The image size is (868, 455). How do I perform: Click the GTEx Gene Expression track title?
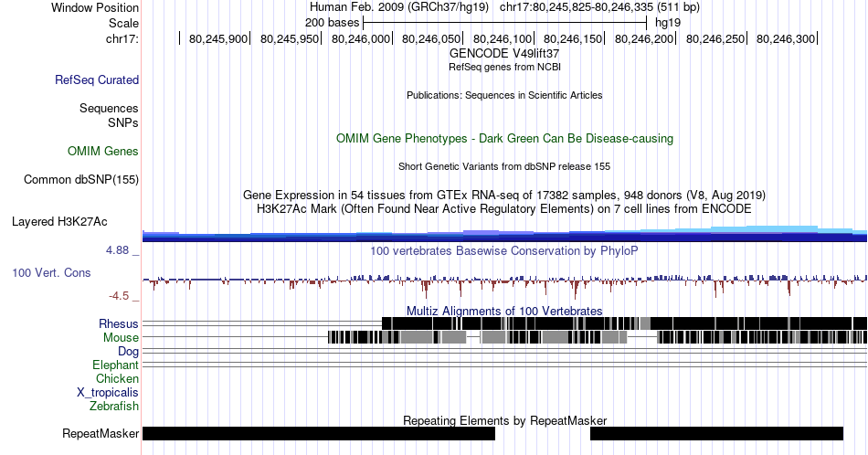pos(504,195)
